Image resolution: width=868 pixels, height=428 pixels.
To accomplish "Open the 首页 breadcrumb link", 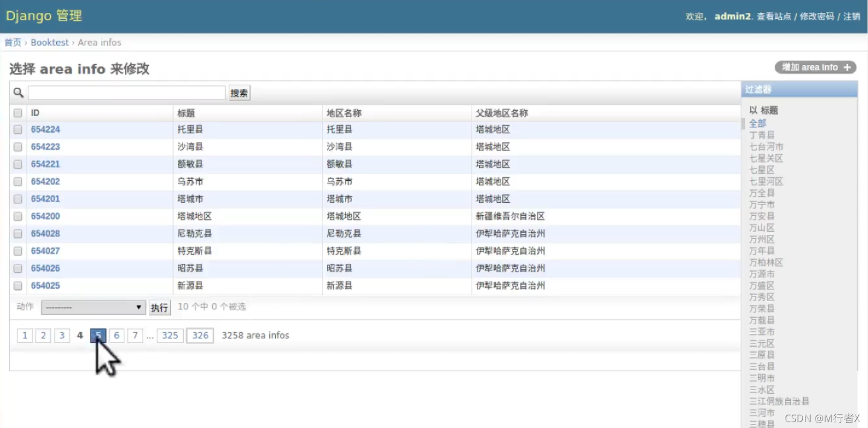I will coord(13,42).
